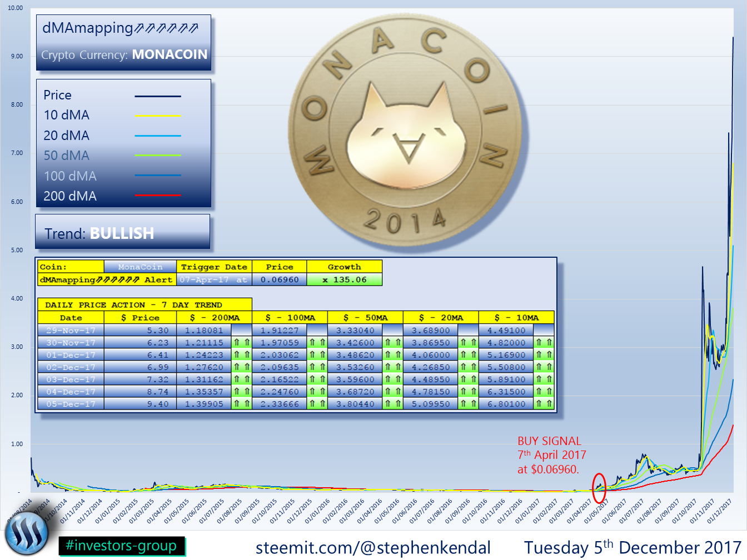Select the growth cell x 135.06
Screen dimensions: 747x560
pyautogui.click(x=344, y=279)
